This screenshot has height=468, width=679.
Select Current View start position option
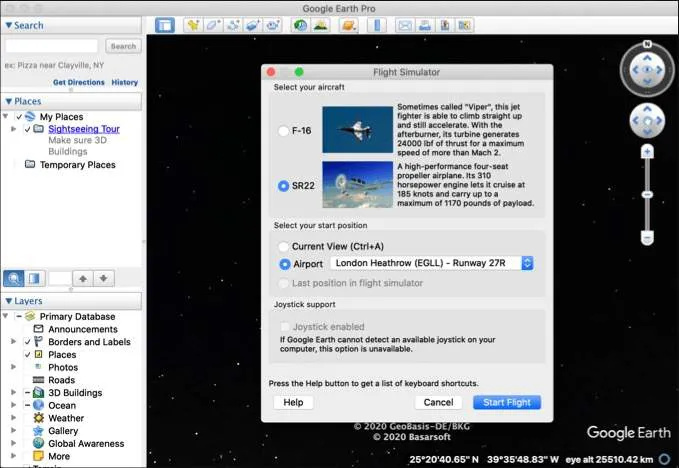285,246
